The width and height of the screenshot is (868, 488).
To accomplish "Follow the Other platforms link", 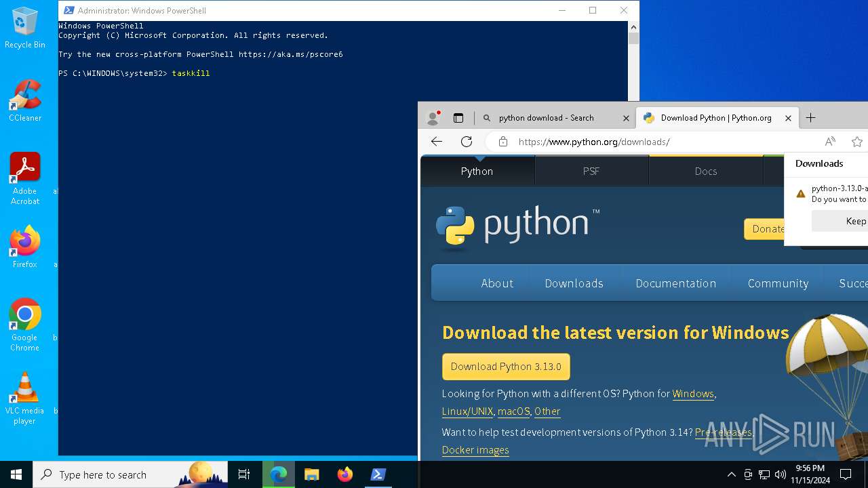I will [x=547, y=411].
